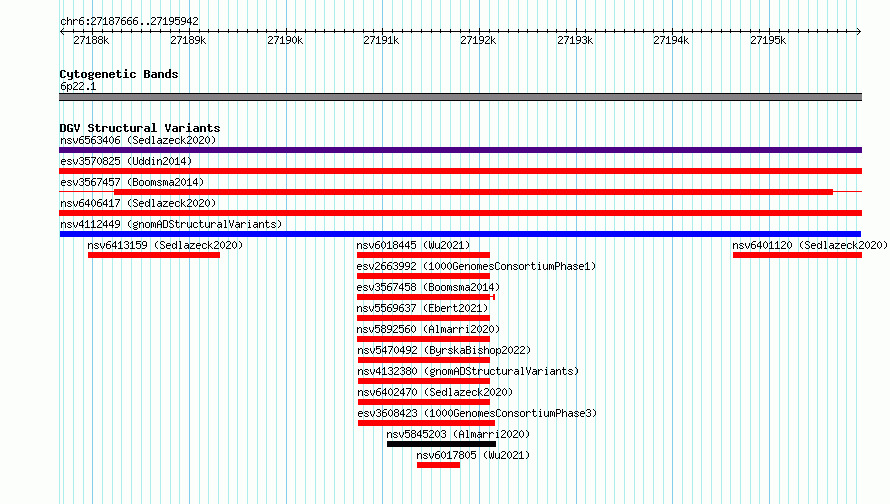Select the purple nsv6563406 variant bar
Viewport: 890px width, 504px height.
(460, 150)
